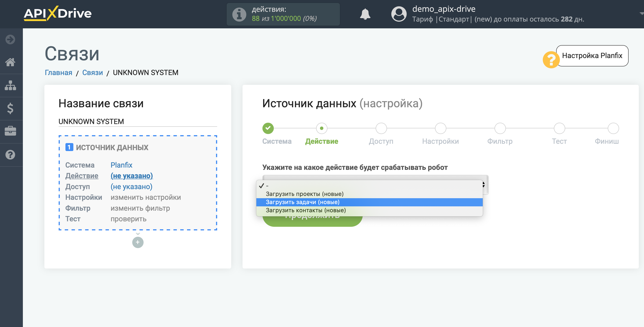Open the briefcase icon in sidebar

pyautogui.click(x=10, y=131)
